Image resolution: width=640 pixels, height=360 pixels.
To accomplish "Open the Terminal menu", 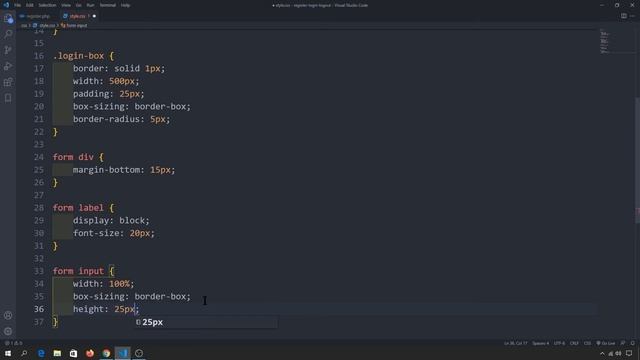I will click(x=108, y=5).
